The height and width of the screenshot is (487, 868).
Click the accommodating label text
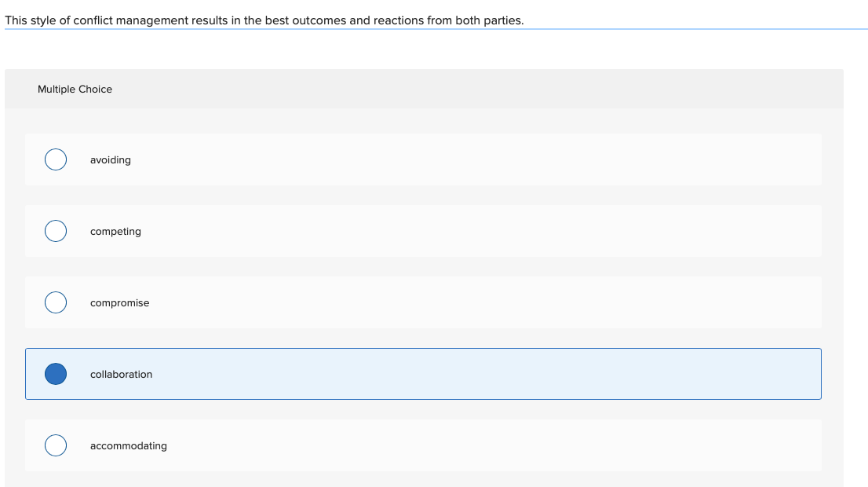point(128,445)
